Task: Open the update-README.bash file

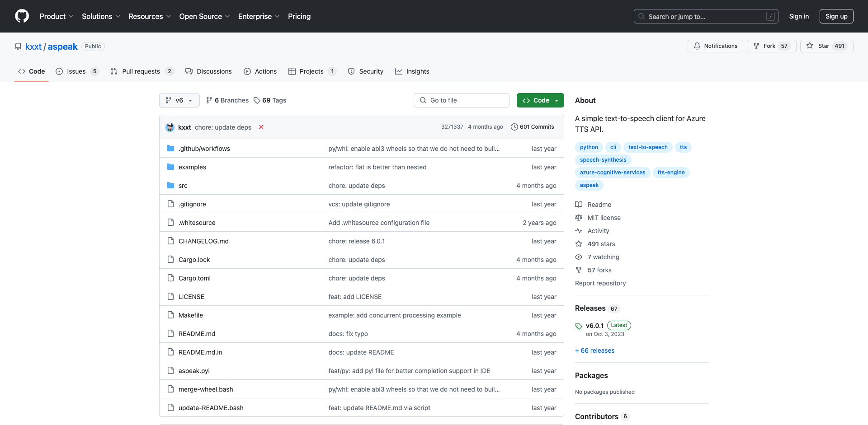Action: point(211,408)
